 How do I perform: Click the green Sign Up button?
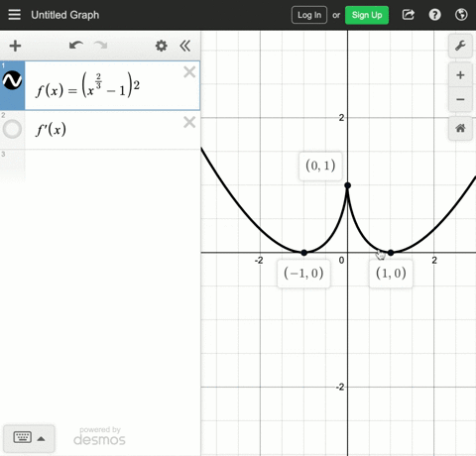click(367, 15)
